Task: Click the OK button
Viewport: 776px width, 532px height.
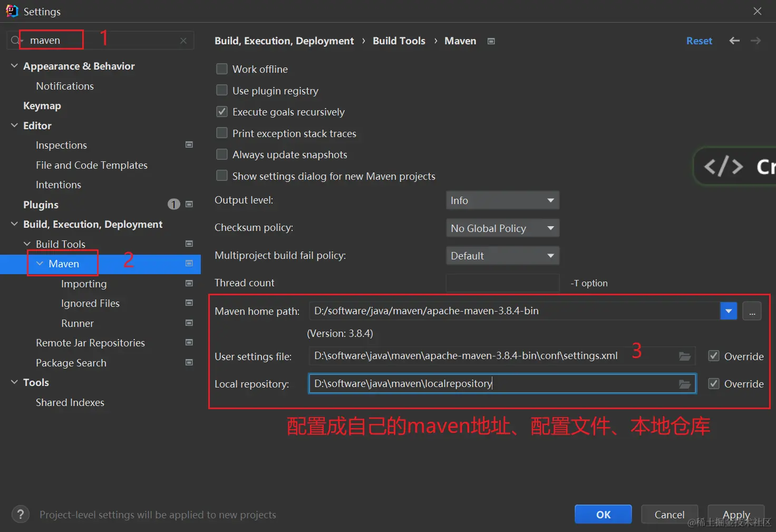Action: 603,515
